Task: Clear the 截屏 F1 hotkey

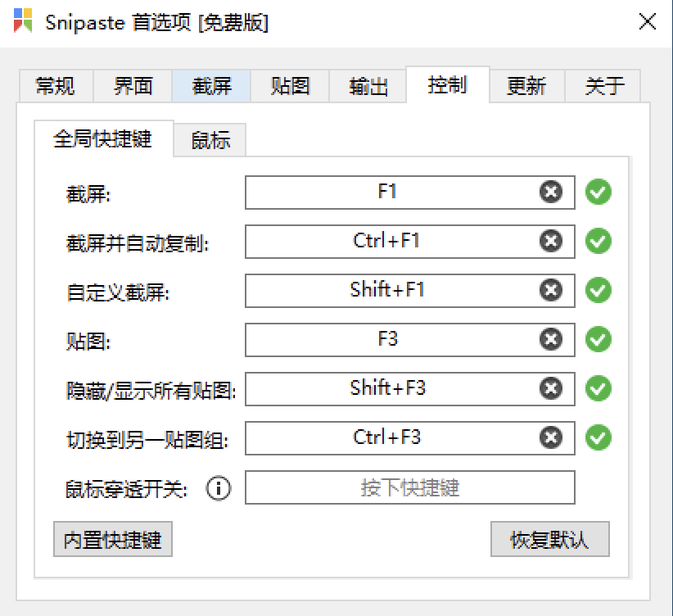Action: pyautogui.click(x=551, y=192)
